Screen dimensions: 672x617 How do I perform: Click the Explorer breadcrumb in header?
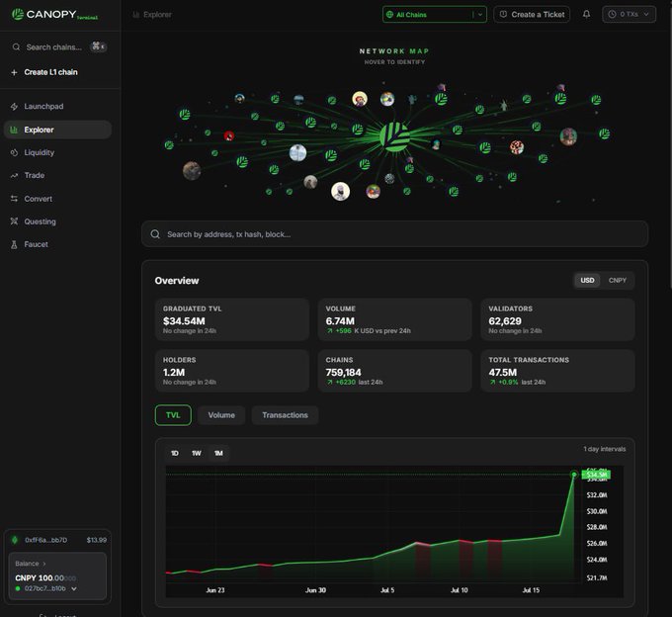152,15
